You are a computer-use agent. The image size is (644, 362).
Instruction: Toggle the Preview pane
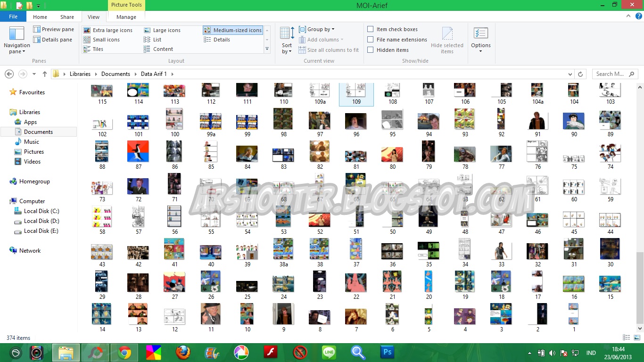click(53, 29)
